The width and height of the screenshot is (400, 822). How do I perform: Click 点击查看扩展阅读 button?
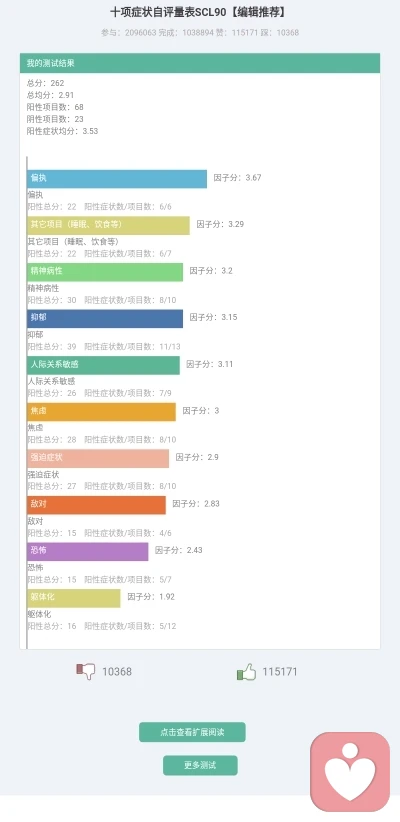192,732
